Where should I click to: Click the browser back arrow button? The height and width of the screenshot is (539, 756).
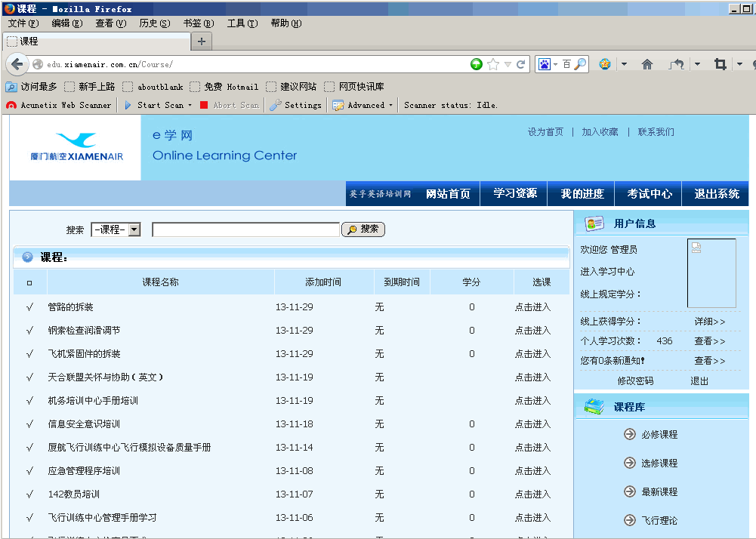coord(17,64)
